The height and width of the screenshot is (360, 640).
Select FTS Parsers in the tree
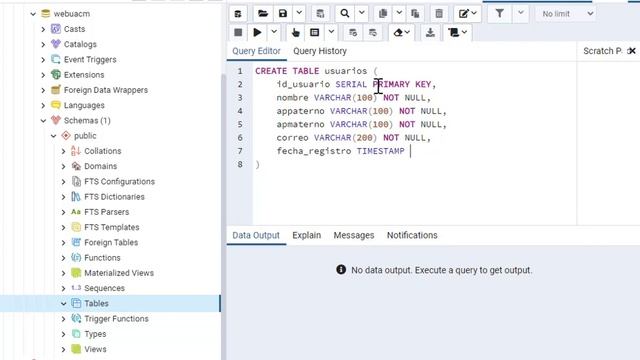click(107, 212)
